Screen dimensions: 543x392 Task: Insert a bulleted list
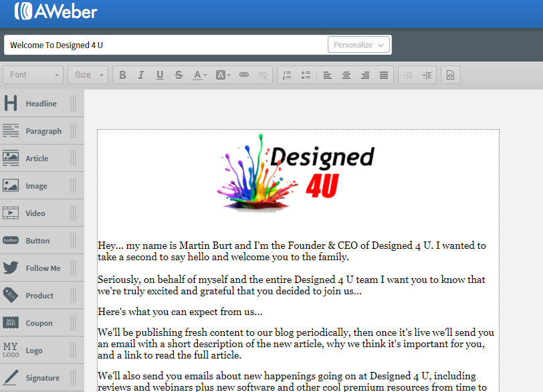306,75
